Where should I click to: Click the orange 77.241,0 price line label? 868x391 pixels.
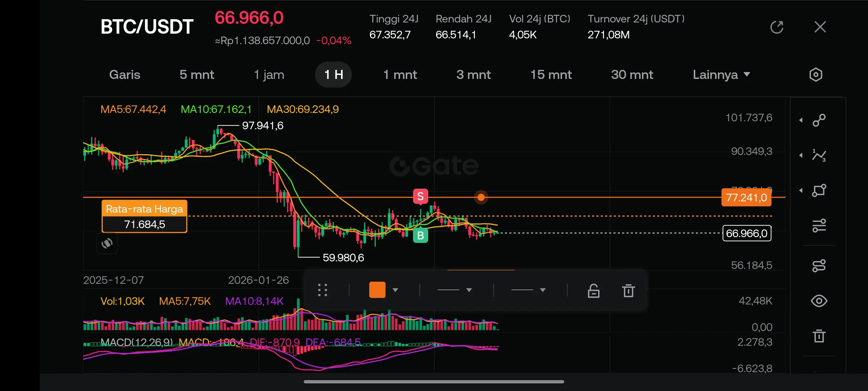point(746,198)
